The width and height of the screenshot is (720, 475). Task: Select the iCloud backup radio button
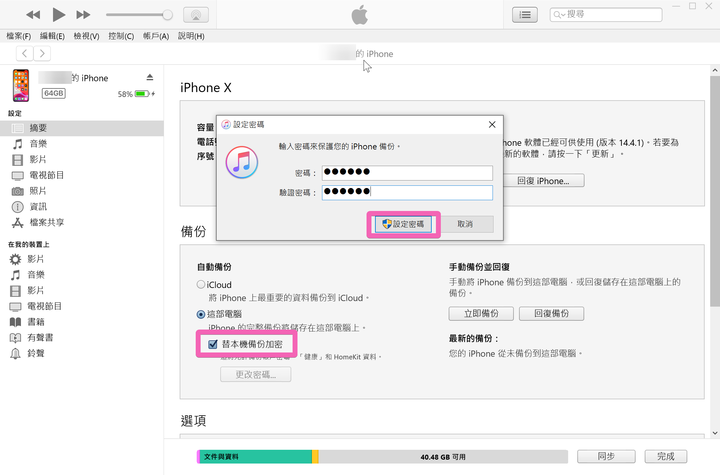pyautogui.click(x=201, y=284)
